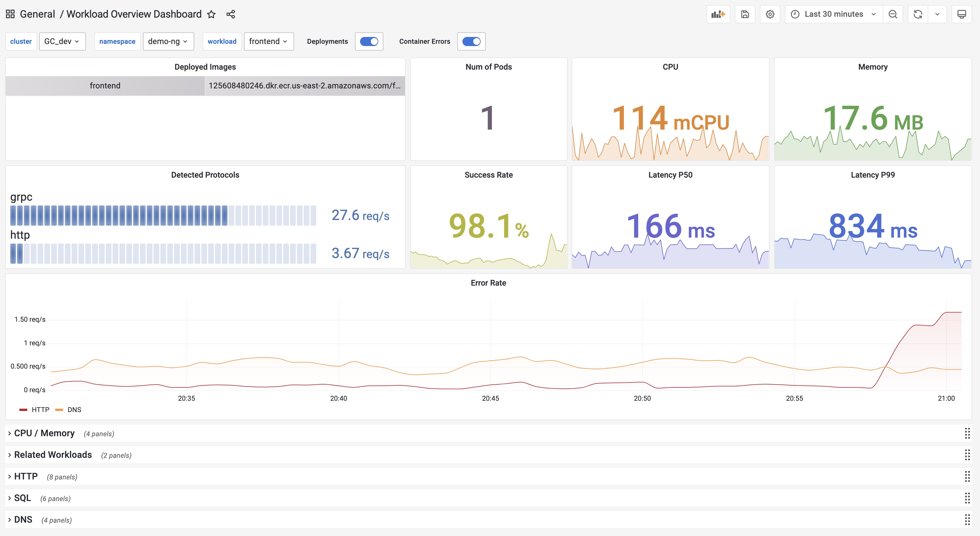980x536 pixels.
Task: Go to General folder breadcrumb
Action: click(x=37, y=14)
